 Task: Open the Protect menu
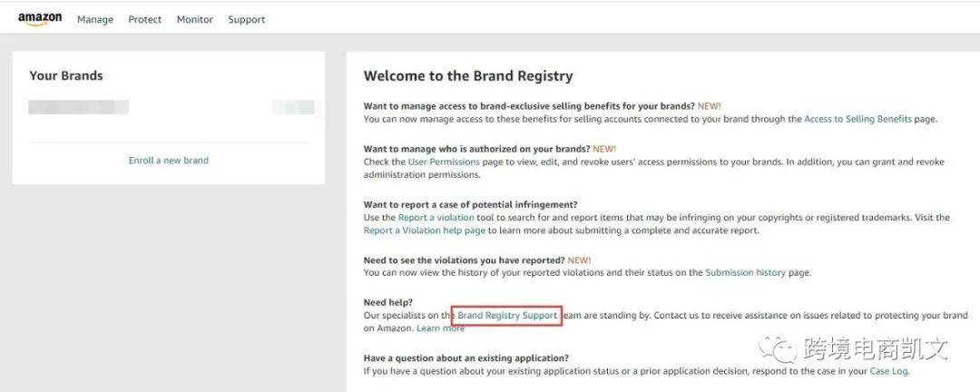[x=145, y=20]
